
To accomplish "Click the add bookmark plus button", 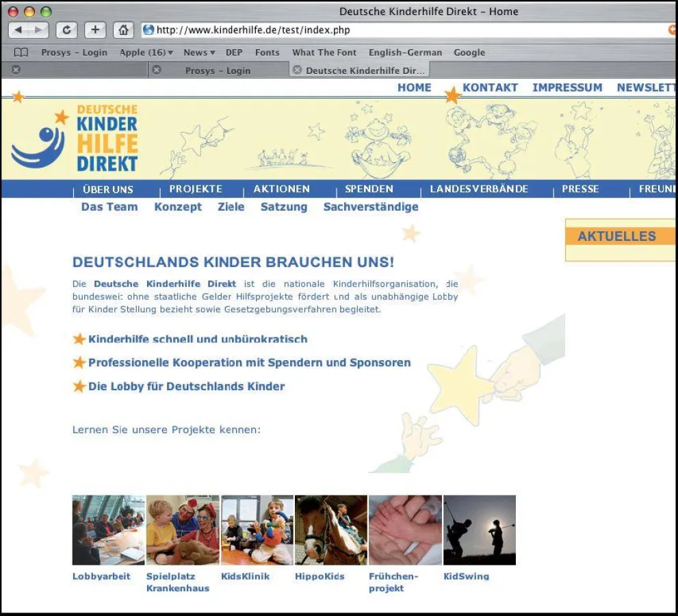I will (95, 30).
